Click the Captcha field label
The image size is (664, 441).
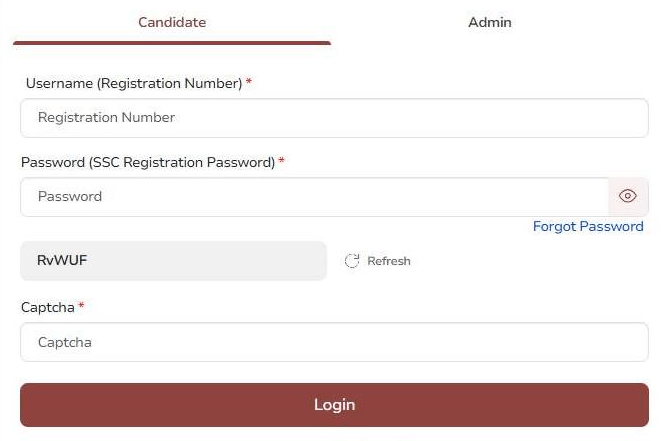tap(48, 307)
